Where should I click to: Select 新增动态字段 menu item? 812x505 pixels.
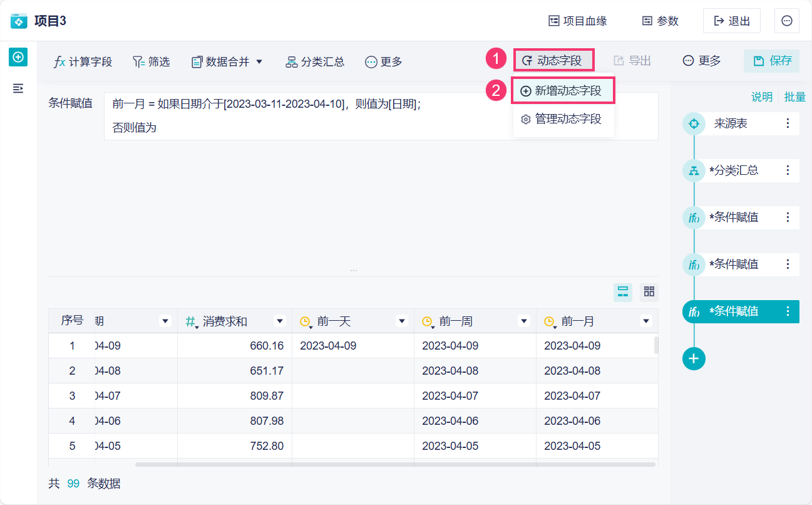click(x=562, y=91)
